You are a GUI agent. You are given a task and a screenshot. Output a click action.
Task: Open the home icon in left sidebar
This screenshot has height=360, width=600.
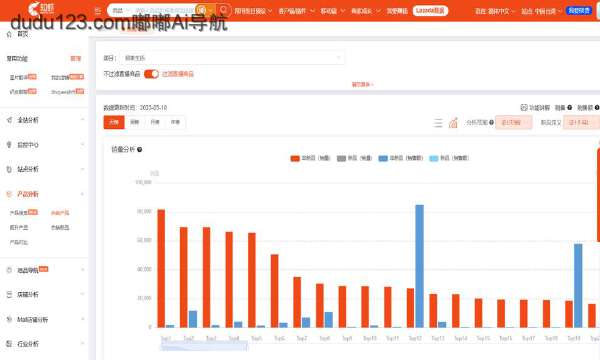pyautogui.click(x=9, y=34)
